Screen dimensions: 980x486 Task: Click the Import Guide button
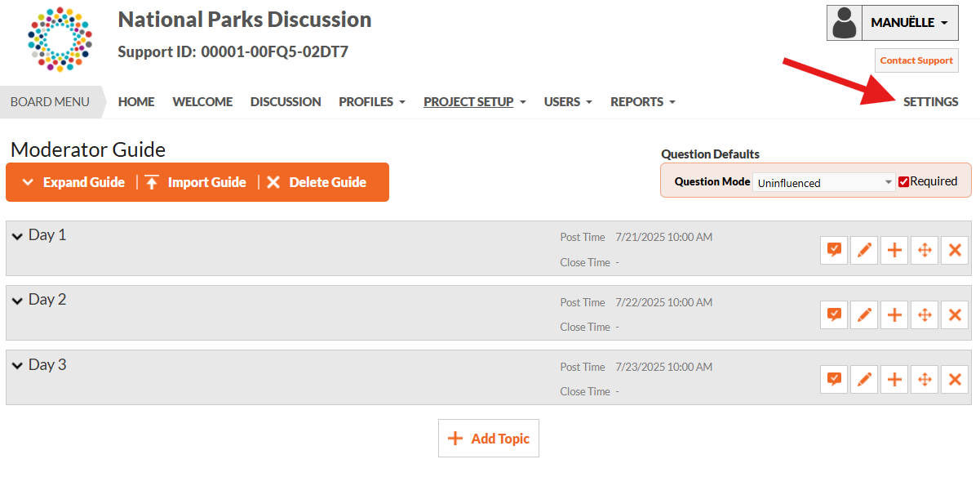pyautogui.click(x=196, y=182)
